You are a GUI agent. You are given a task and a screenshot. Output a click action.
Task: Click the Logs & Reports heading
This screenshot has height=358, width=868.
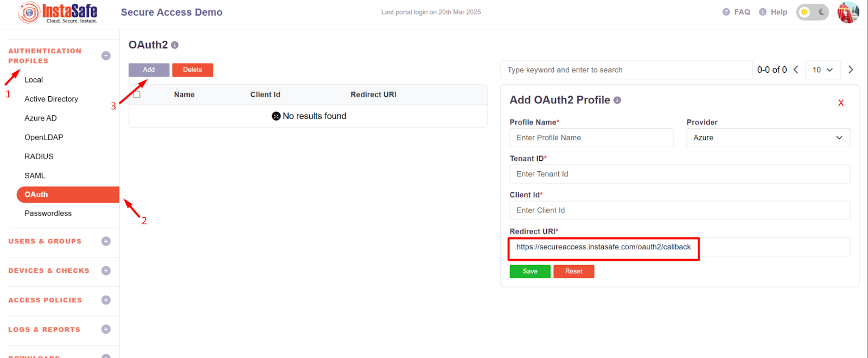point(44,329)
